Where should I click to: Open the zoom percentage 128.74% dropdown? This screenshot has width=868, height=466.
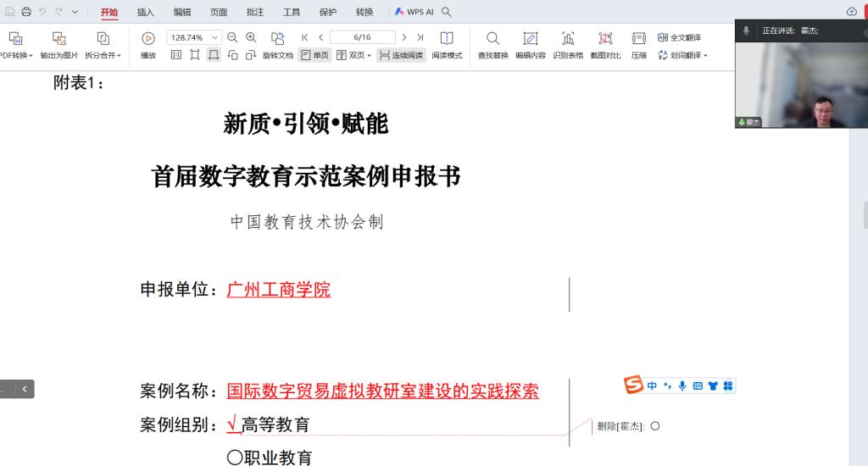[x=214, y=37]
